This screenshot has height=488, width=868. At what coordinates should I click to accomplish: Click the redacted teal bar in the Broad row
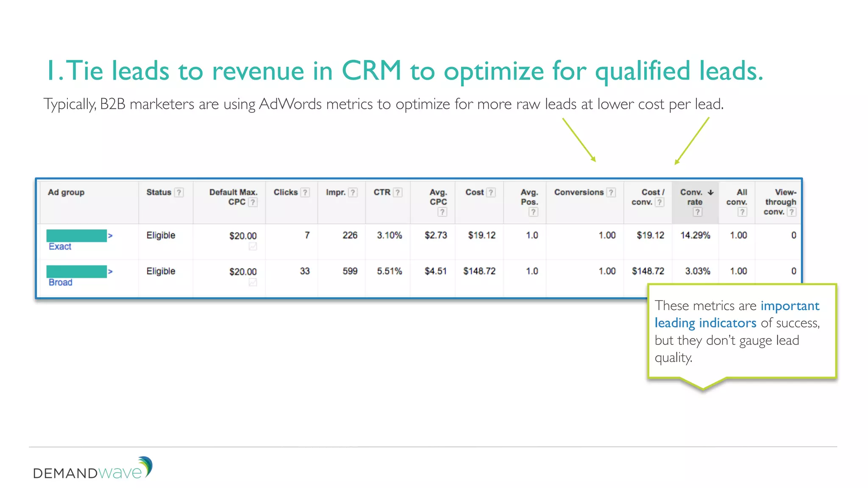(76, 272)
